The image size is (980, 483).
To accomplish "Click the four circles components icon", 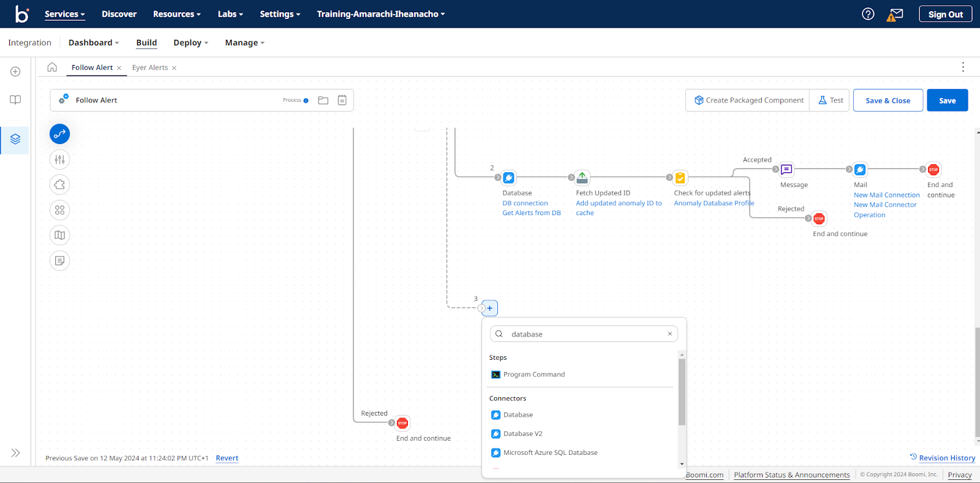I will [59, 210].
